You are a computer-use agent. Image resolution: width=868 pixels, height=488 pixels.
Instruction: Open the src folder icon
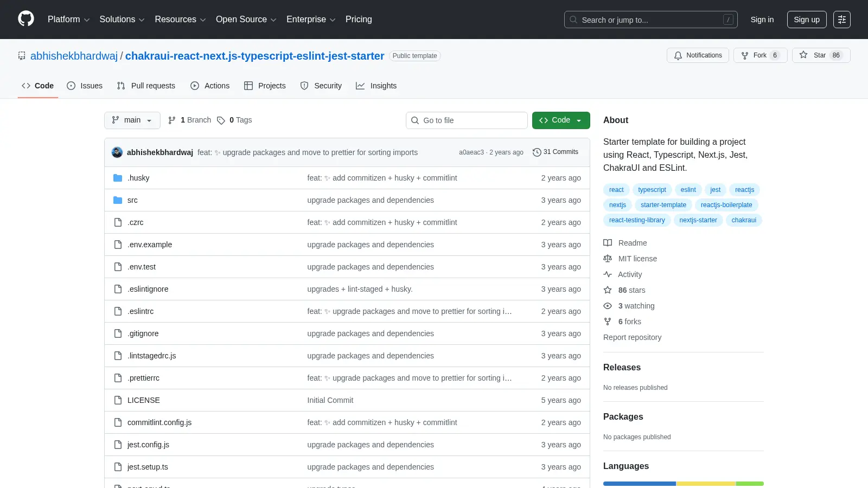tap(118, 200)
